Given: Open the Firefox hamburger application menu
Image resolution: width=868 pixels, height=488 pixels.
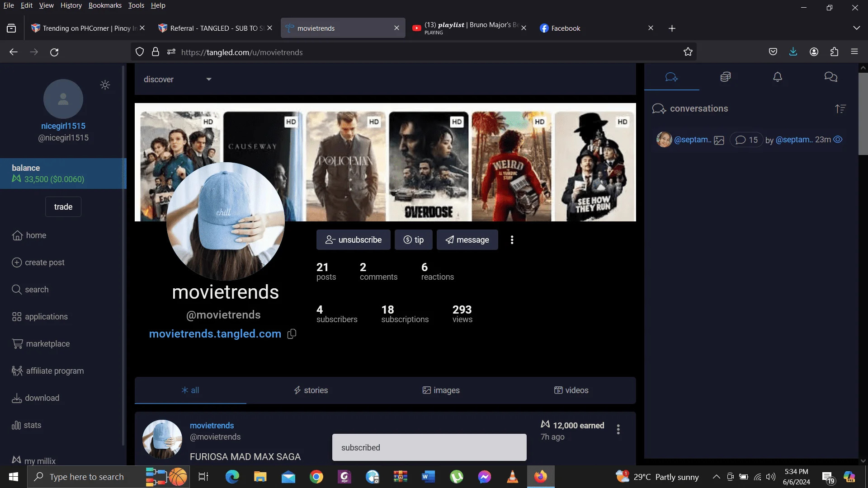Looking at the screenshot, I should [x=854, y=52].
